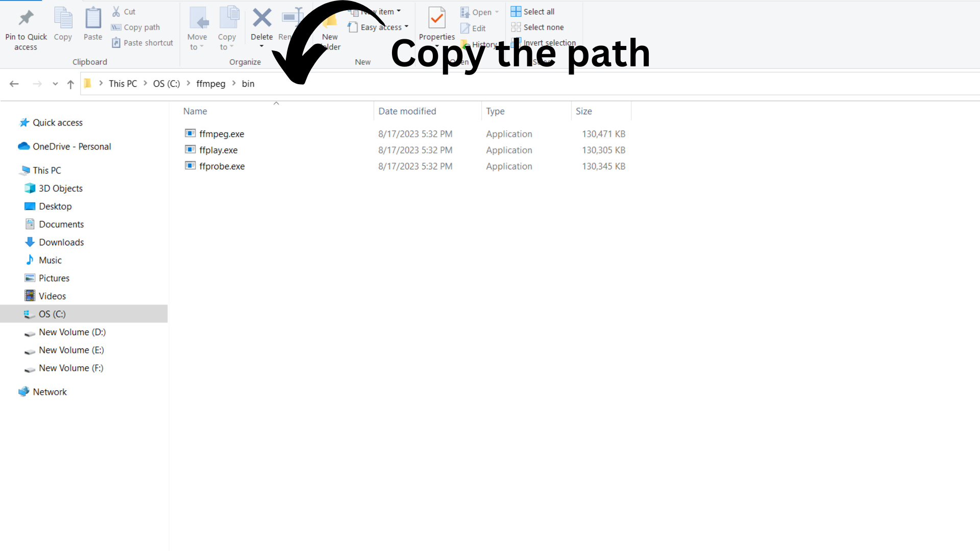Expand the recent locations chevron
Viewport: 980px width, 551px height.
pyautogui.click(x=55, y=84)
